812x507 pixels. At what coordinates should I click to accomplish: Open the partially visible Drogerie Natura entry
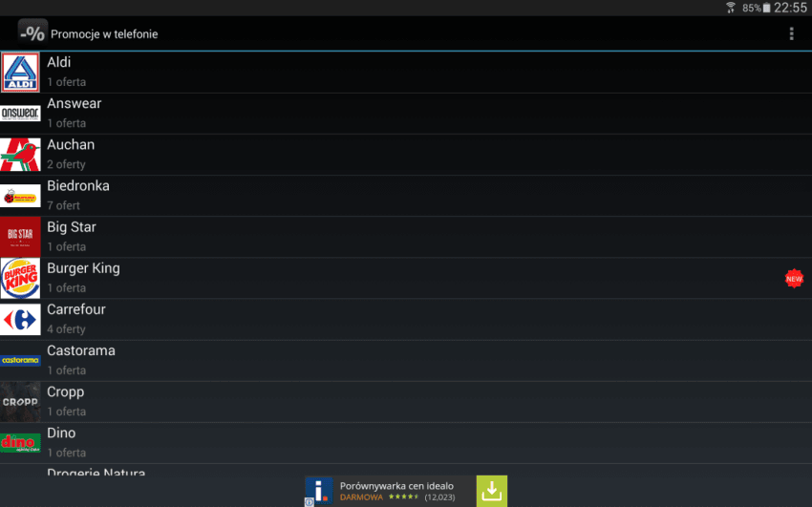(406, 470)
